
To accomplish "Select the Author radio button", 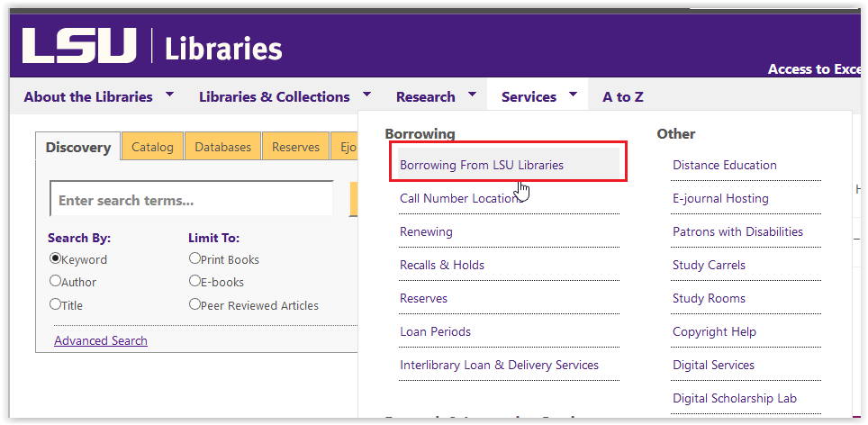I will tap(55, 281).
